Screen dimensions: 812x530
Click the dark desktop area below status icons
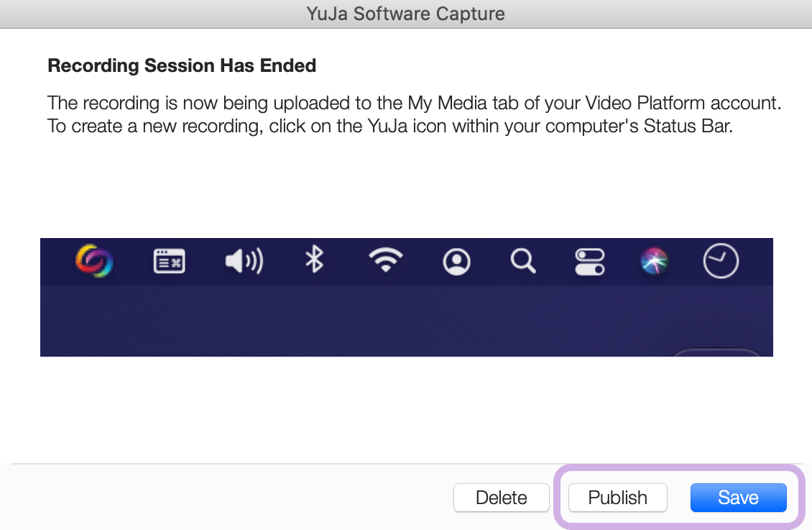point(359,324)
